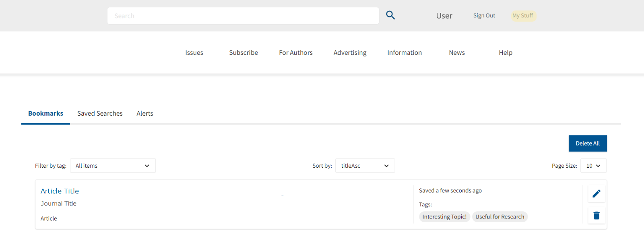Screen dimensions: 644x233
Task: Navigate to the Advertising section
Action: click(x=350, y=53)
